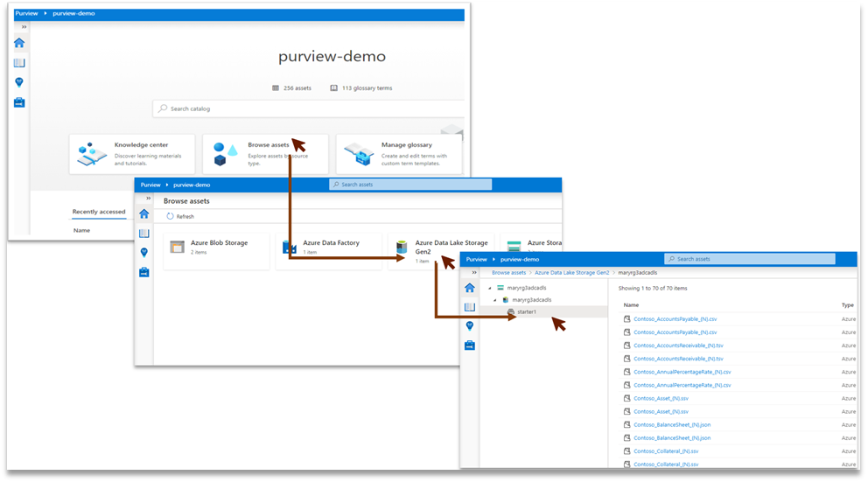Click the 256 assets table icon
868x482 pixels.
coord(276,88)
